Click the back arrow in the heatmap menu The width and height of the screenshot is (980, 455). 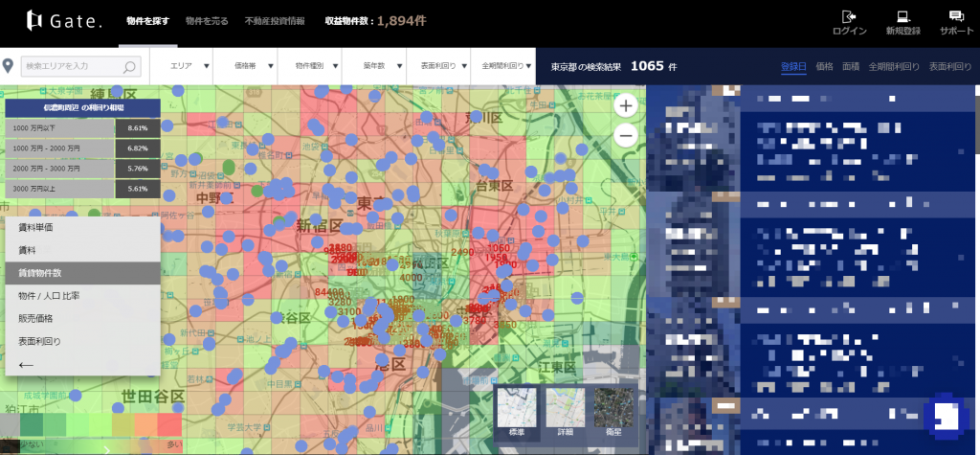[27, 364]
